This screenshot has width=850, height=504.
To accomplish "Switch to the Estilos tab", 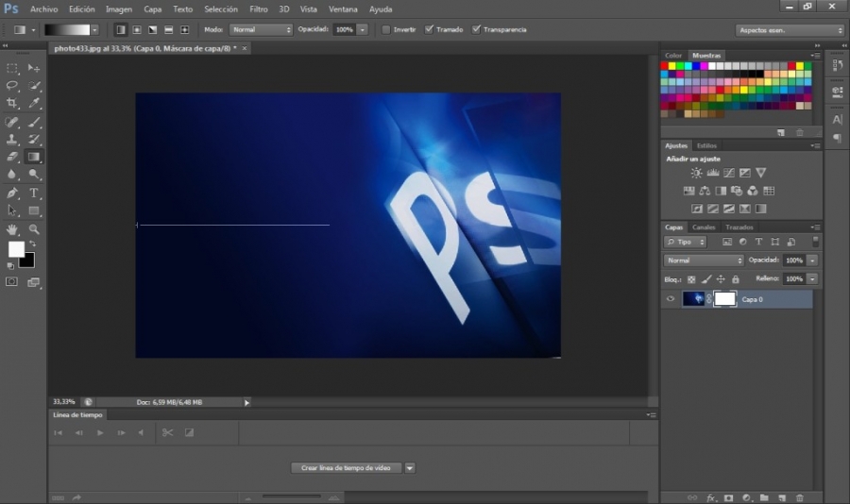I will pyautogui.click(x=706, y=145).
